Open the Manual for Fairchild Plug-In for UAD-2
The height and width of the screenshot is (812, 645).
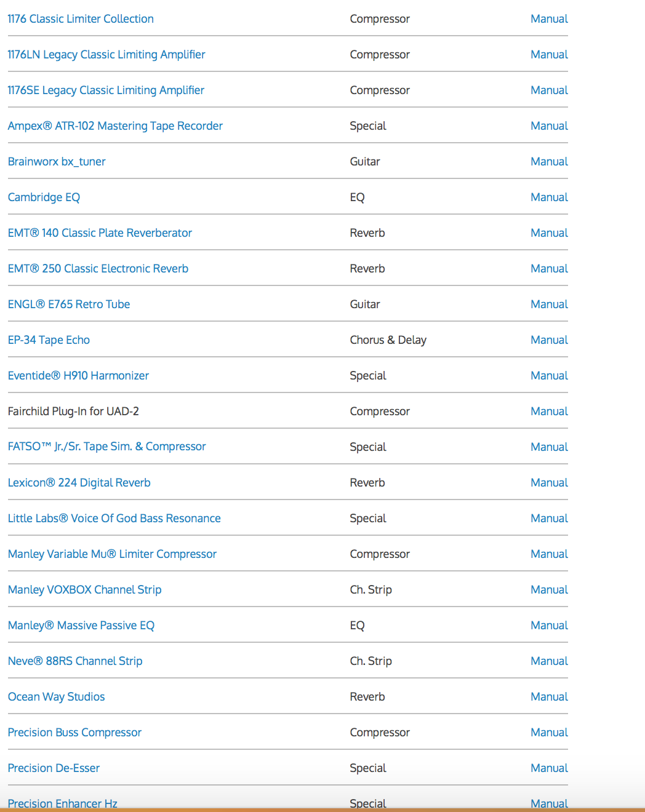(549, 412)
